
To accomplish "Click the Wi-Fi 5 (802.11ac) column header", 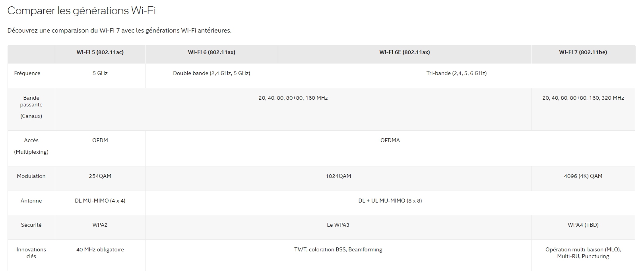I will tap(100, 52).
